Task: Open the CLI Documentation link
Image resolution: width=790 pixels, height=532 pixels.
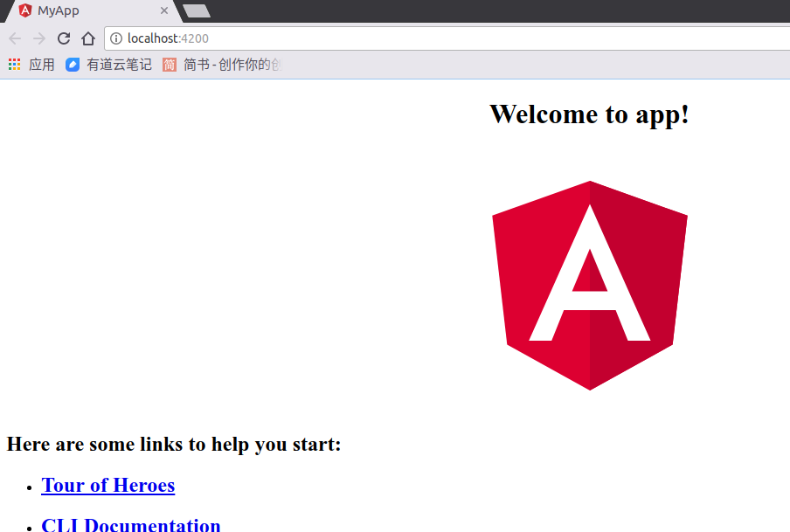Action: [x=131, y=525]
